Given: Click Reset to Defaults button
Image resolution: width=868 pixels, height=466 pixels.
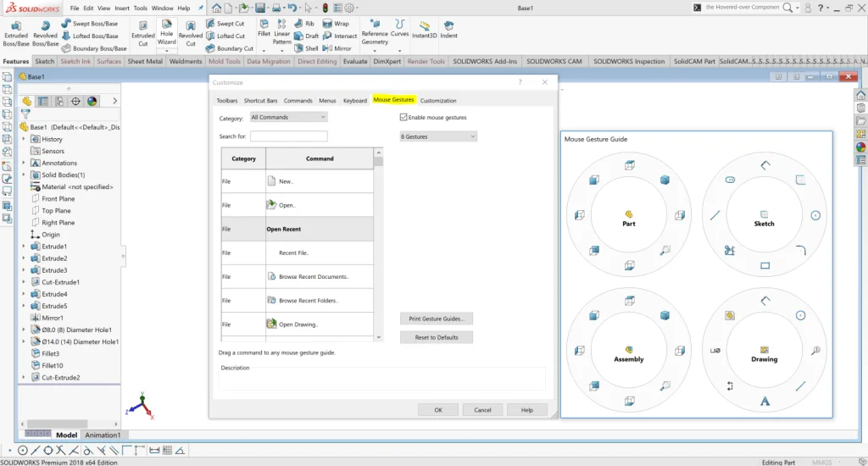Looking at the screenshot, I should tap(437, 337).
